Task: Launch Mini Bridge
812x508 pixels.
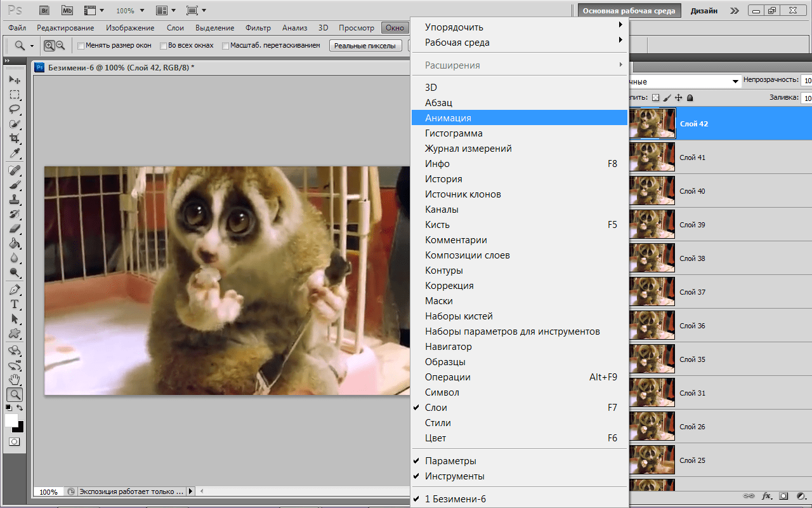Action: click(67, 11)
